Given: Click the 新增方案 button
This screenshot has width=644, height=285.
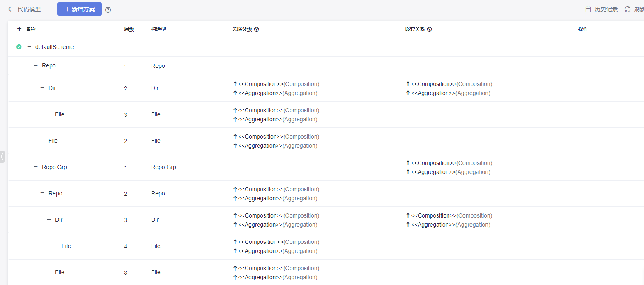Looking at the screenshot, I should pyautogui.click(x=80, y=9).
